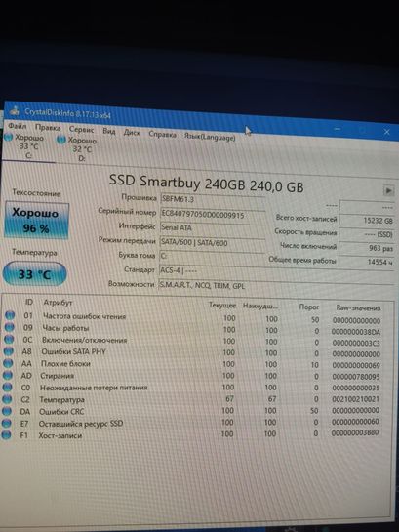This screenshot has height=532, width=399.
Task: Click the ID column header
Action: click(x=29, y=302)
